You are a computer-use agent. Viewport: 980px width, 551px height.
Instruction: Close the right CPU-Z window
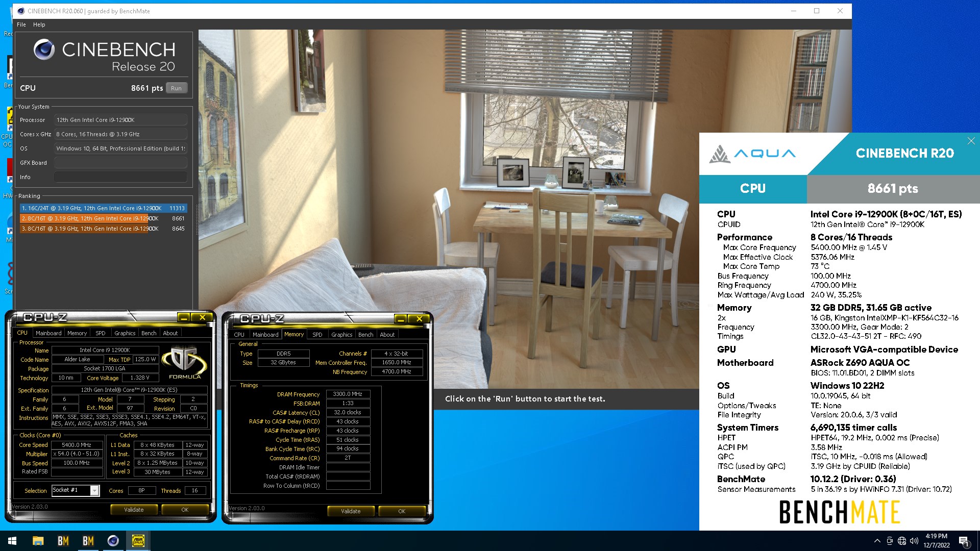(420, 319)
